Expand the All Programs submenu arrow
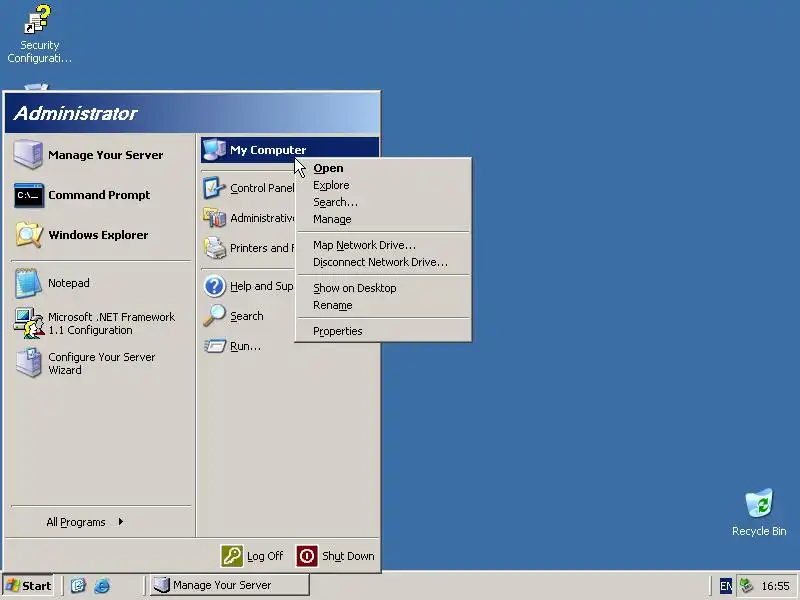The height and width of the screenshot is (600, 800). pos(120,521)
